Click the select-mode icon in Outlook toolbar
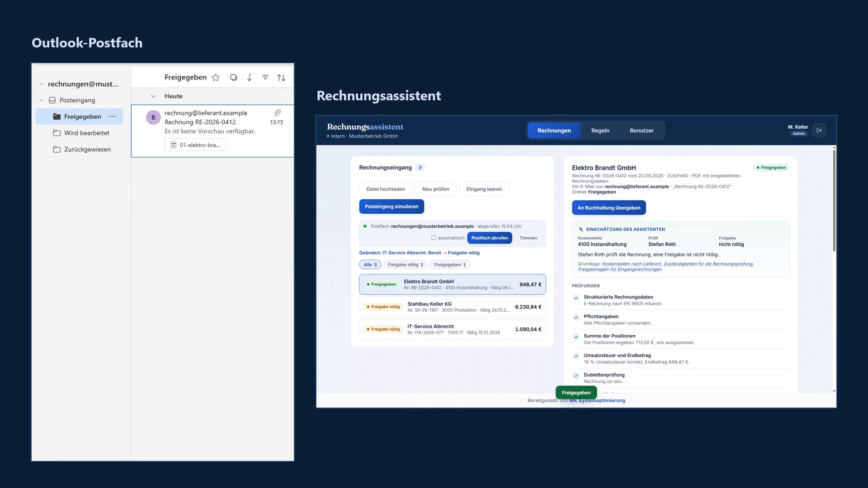The width and height of the screenshot is (868, 488). (233, 77)
